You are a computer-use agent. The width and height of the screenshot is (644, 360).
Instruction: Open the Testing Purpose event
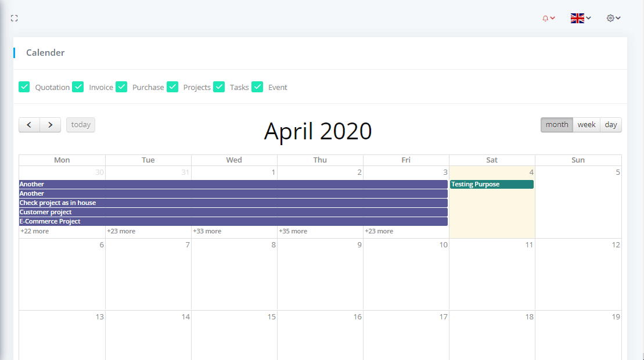pos(491,185)
